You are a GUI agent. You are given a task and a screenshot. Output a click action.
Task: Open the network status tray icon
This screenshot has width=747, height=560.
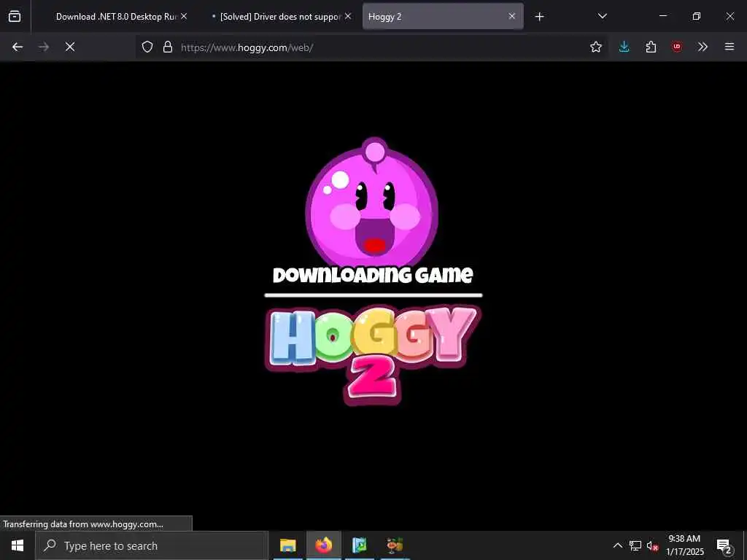point(635,545)
